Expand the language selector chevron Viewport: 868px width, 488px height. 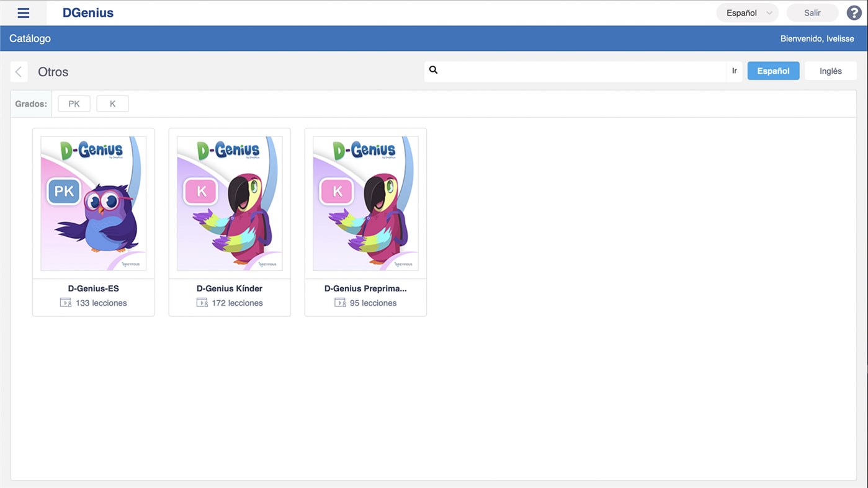tap(769, 12)
